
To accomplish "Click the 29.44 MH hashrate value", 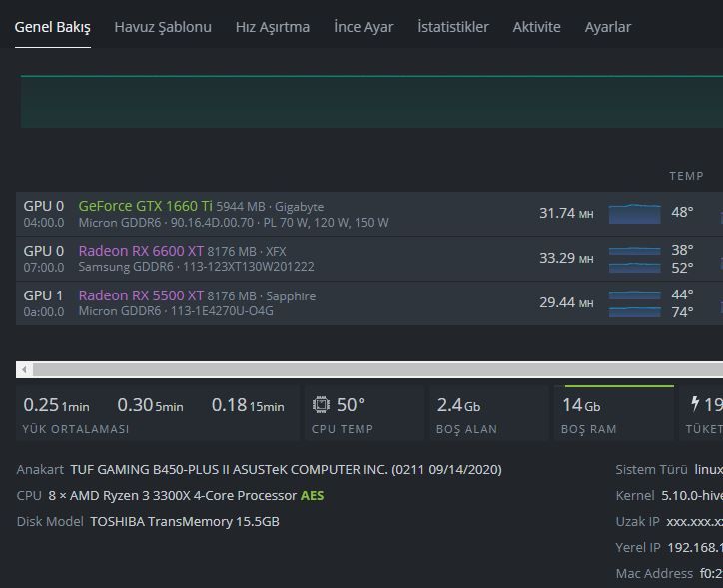I will click(x=566, y=302).
